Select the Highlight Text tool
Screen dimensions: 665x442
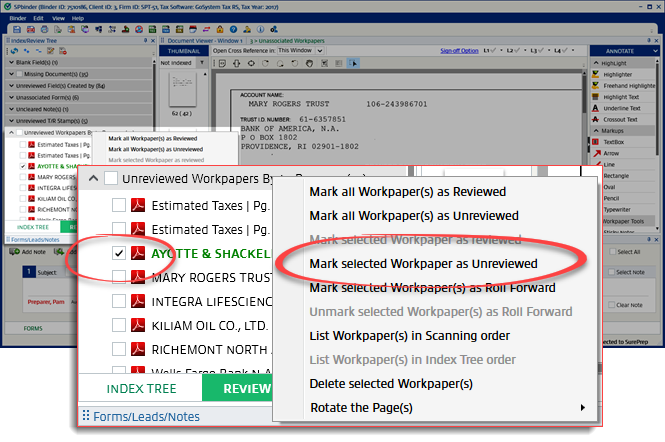(623, 97)
